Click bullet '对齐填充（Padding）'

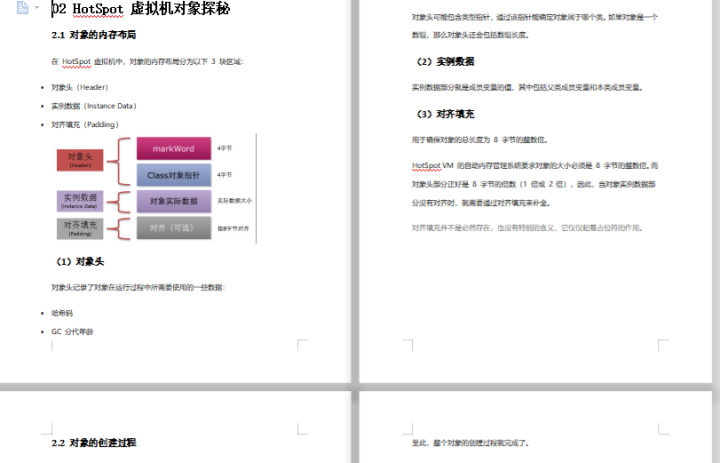tap(85, 124)
